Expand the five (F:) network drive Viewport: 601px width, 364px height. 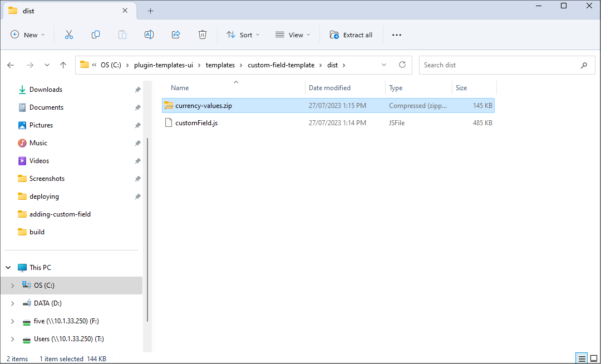tap(12, 321)
